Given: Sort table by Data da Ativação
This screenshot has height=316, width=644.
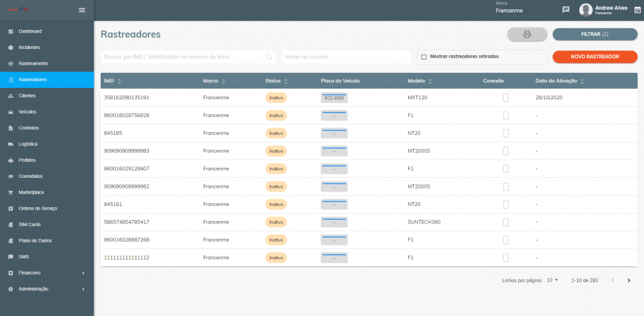Looking at the screenshot, I should pyautogui.click(x=582, y=81).
